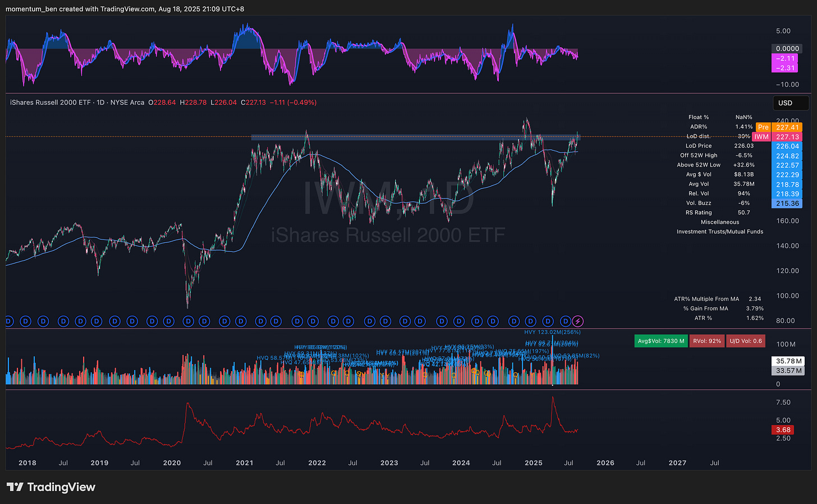Click the white 35.78 M volume label
817x504 pixels.
click(788, 361)
